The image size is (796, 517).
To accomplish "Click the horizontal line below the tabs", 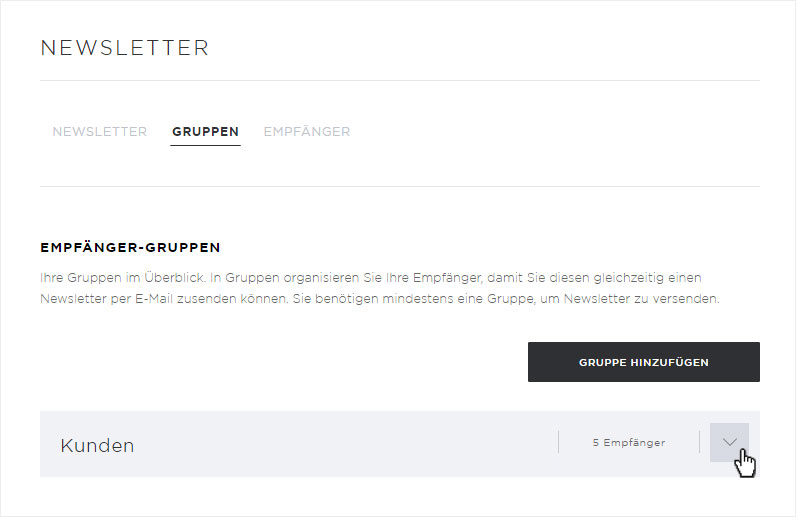I will click(400, 186).
